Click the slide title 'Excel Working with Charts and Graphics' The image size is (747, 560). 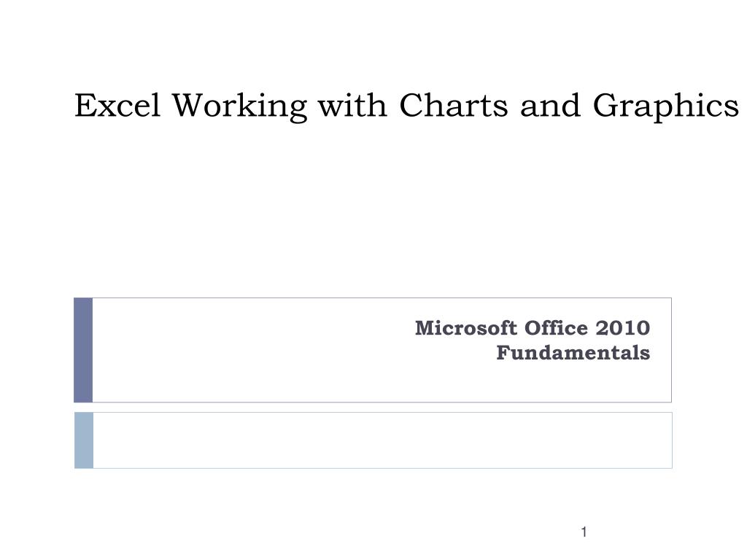(406, 106)
